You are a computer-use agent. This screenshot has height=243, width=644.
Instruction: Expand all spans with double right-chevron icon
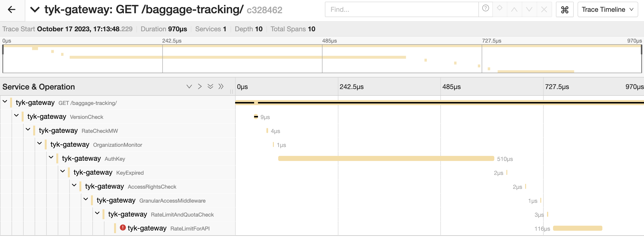pos(221,86)
